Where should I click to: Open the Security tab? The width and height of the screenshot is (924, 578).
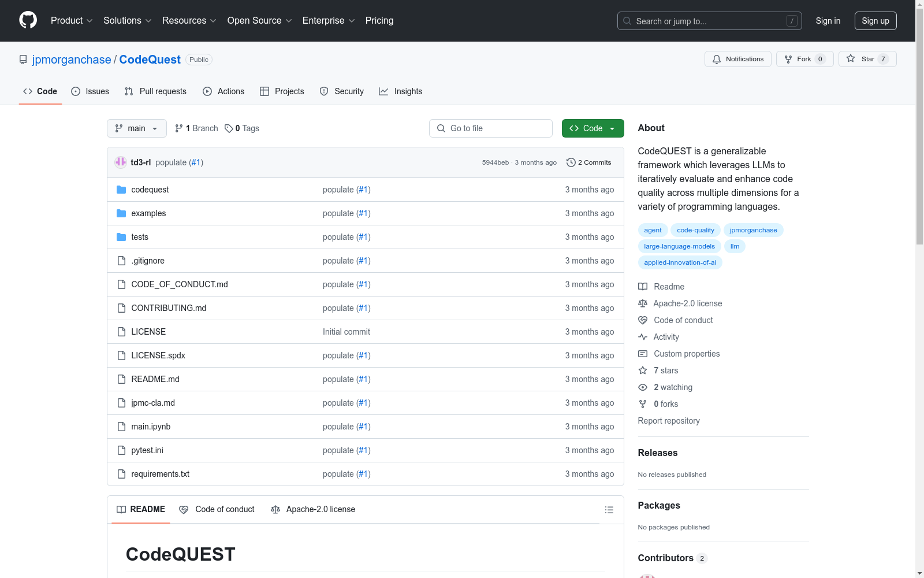342,91
